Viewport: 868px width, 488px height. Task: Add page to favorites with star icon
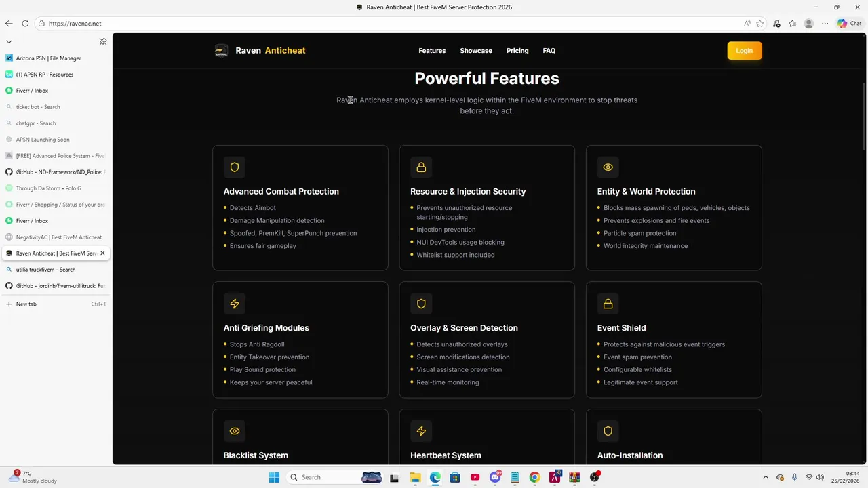point(760,23)
